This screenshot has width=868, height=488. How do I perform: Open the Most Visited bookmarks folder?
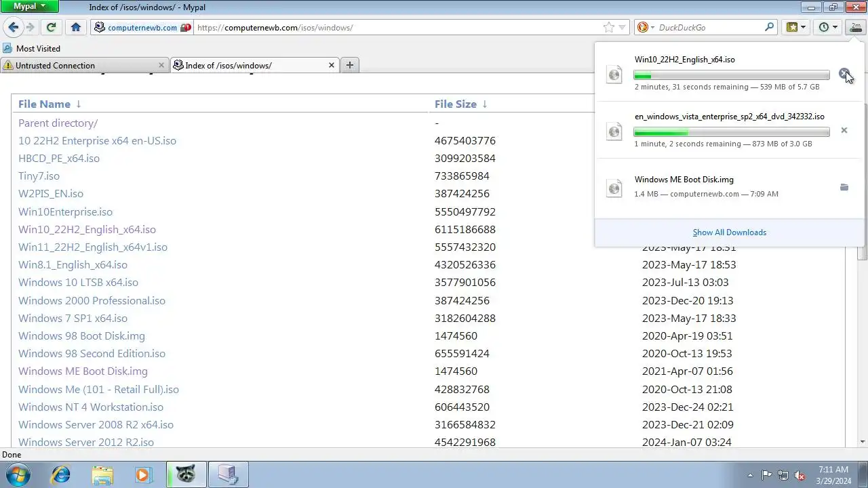click(32, 49)
